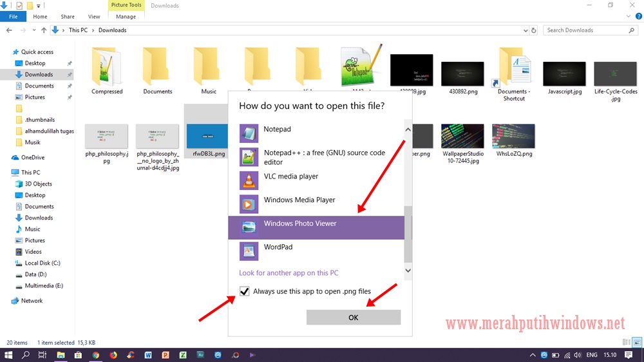The height and width of the screenshot is (362, 644).
Task: Open 'alhamdulillah tugas' folder in sidebar
Action: pyautogui.click(x=49, y=131)
